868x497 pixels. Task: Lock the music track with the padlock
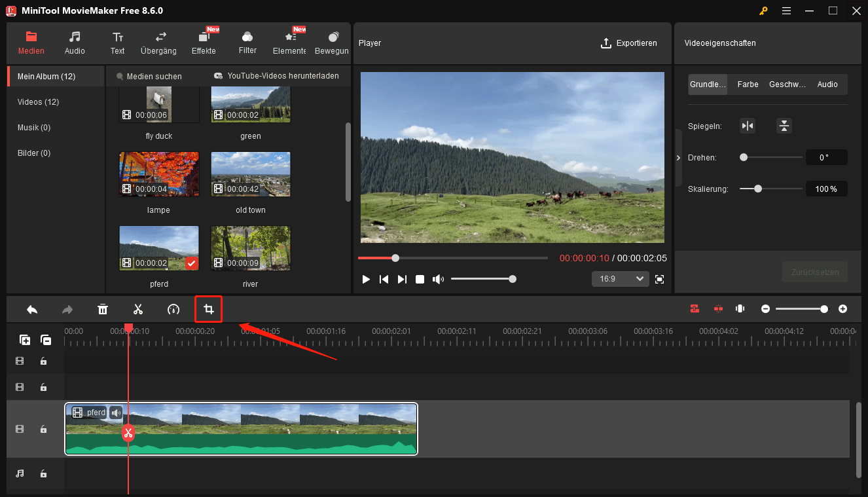click(x=43, y=473)
